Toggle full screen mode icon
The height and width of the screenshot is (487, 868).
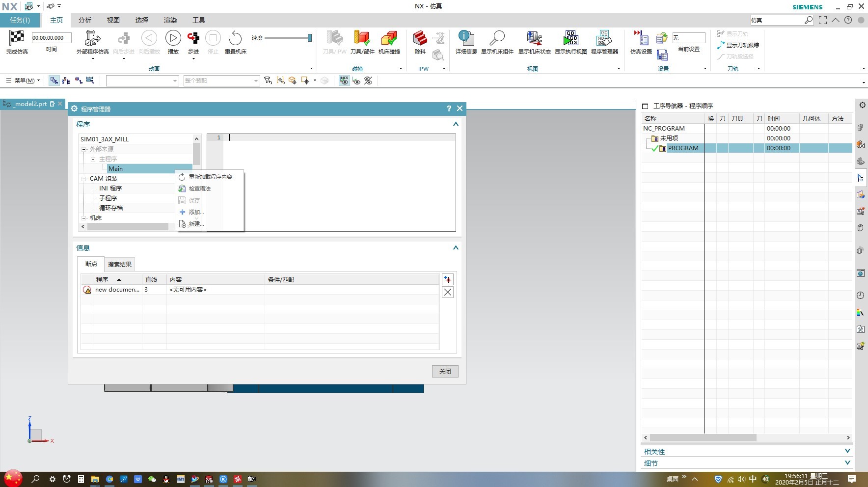coord(823,20)
